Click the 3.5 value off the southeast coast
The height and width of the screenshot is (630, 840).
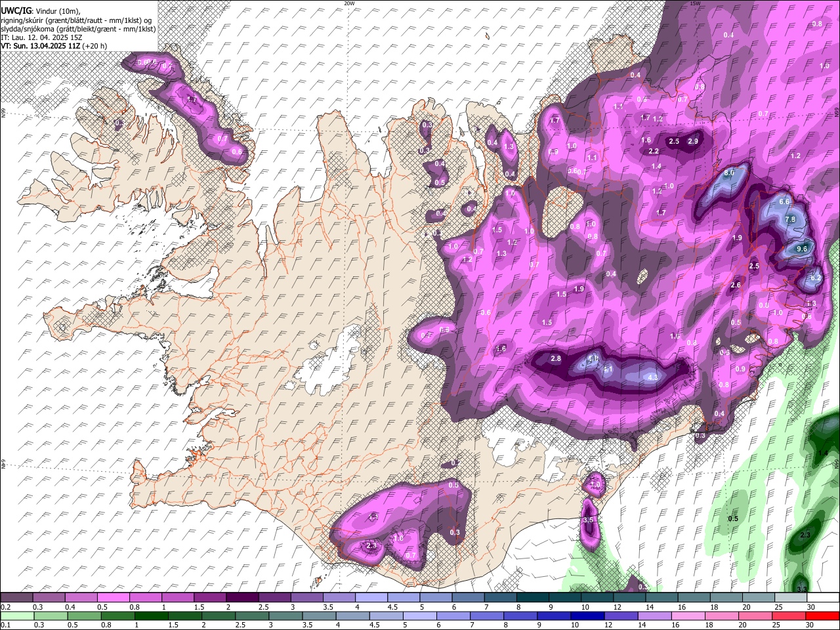point(588,520)
